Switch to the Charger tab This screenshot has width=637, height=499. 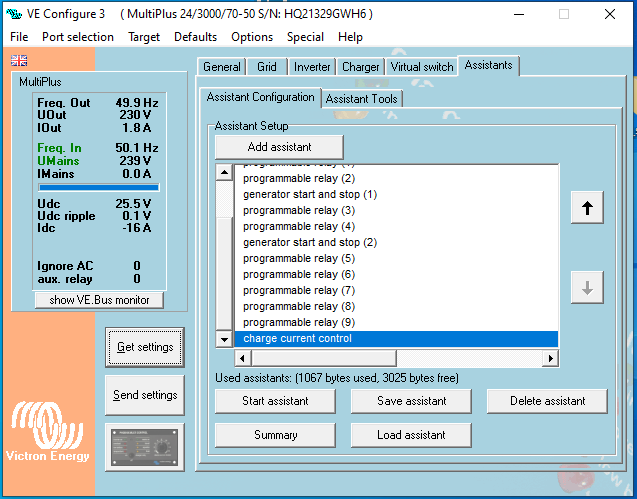[360, 67]
